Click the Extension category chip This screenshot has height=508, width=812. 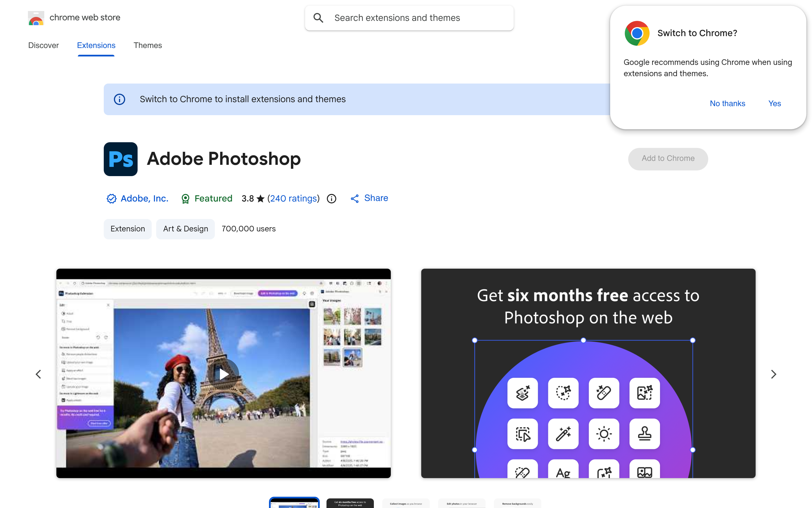click(127, 229)
